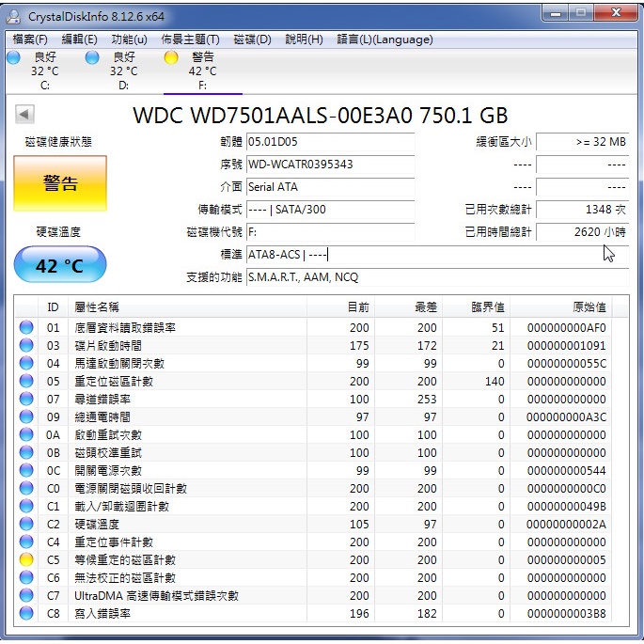Image resolution: width=644 pixels, height=644 pixels.
Task: Click the yellow 警告 health status button
Action: pyautogui.click(x=60, y=183)
